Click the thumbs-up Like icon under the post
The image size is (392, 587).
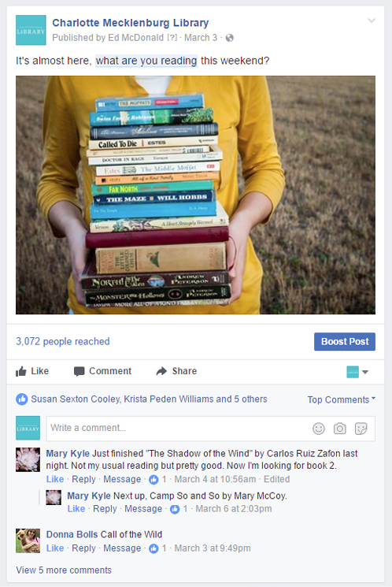[x=21, y=371]
